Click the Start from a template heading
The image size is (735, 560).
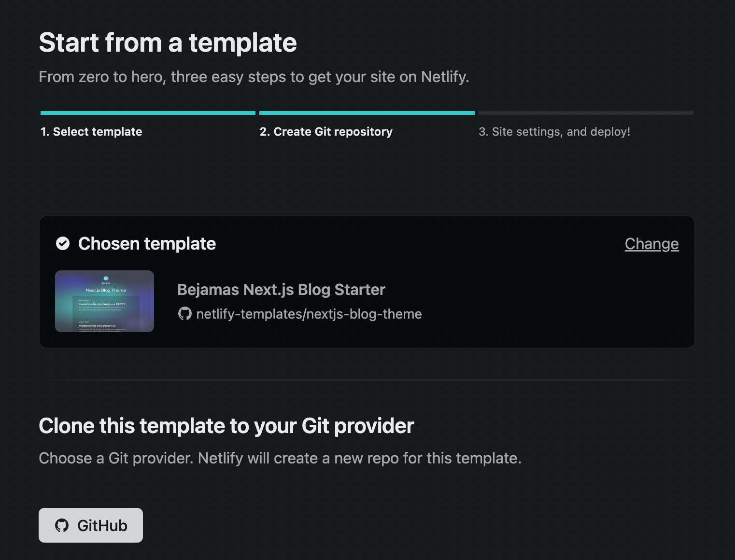(x=168, y=42)
